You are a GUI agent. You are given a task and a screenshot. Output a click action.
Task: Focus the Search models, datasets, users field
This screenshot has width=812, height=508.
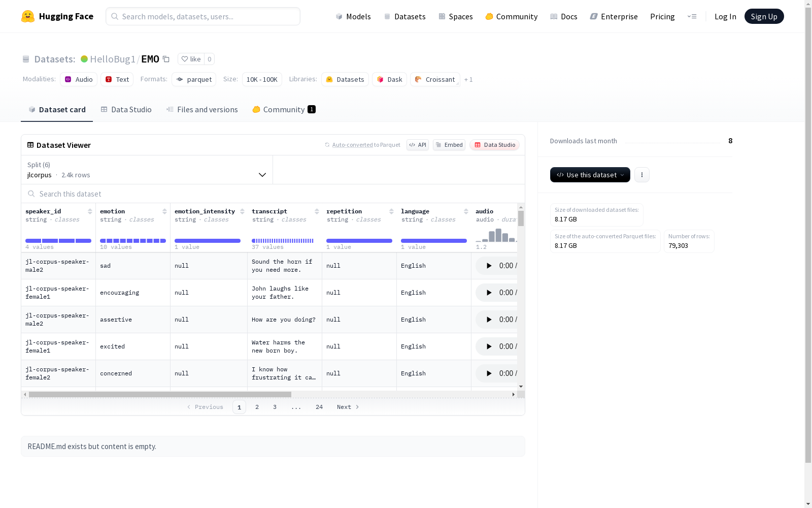[203, 16]
